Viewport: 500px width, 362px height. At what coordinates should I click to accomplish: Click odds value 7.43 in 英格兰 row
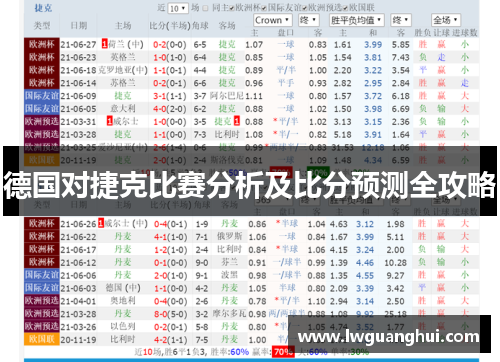(x=401, y=57)
